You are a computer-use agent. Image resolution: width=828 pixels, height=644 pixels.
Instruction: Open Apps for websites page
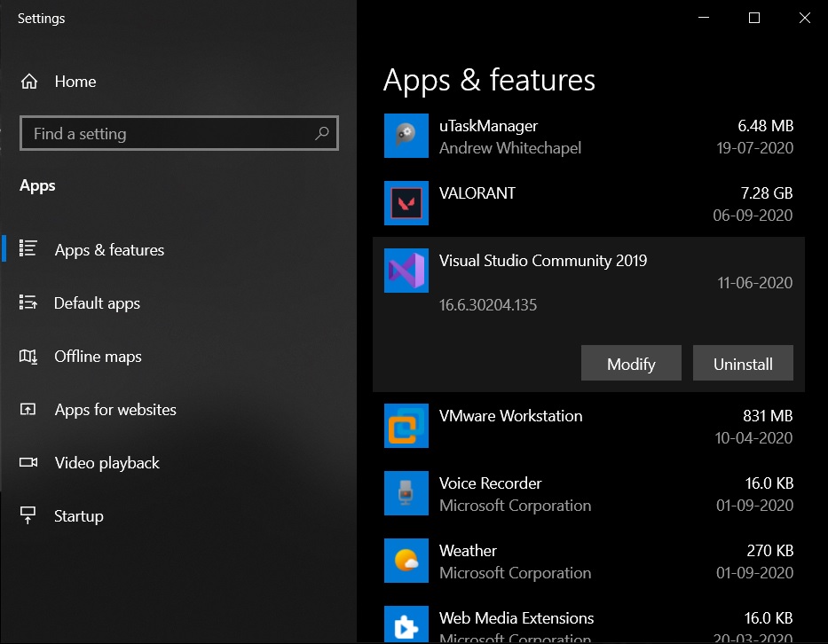click(x=178, y=410)
